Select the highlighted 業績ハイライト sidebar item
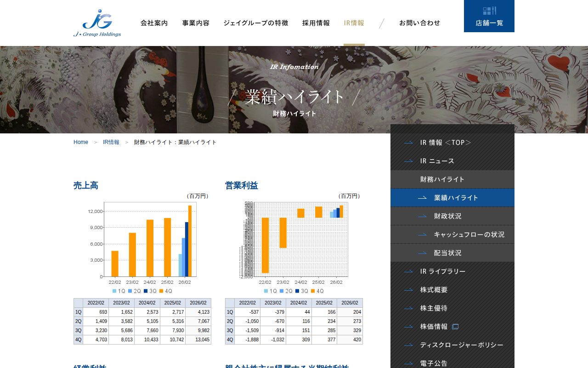This screenshot has width=588, height=368. click(452, 198)
